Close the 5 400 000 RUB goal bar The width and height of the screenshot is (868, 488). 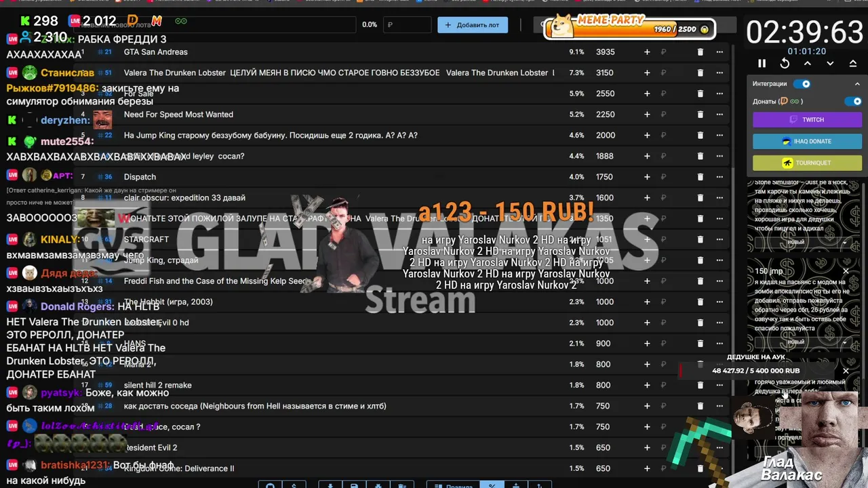pos(846,371)
